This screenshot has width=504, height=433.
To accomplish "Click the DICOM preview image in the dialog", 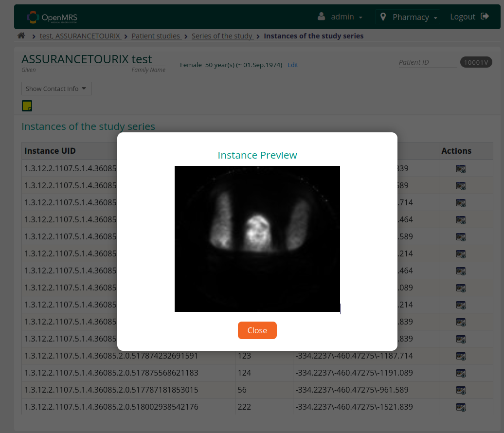I will tap(257, 238).
